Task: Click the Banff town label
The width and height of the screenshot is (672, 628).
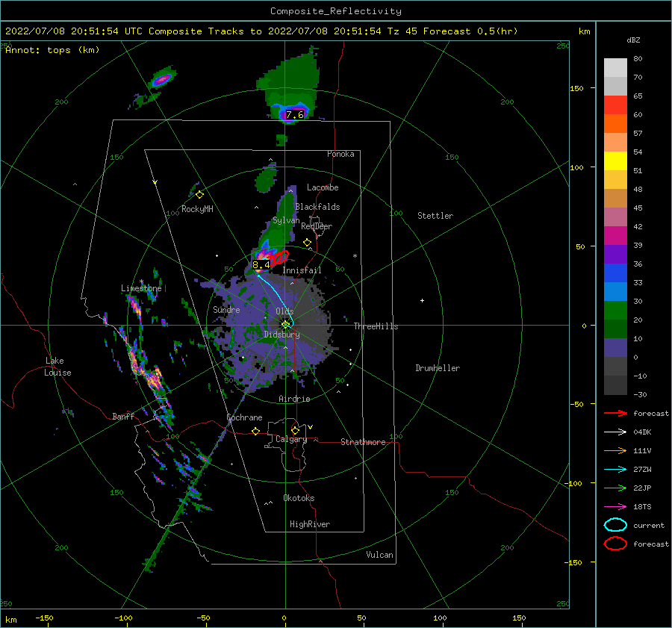Action: [123, 416]
